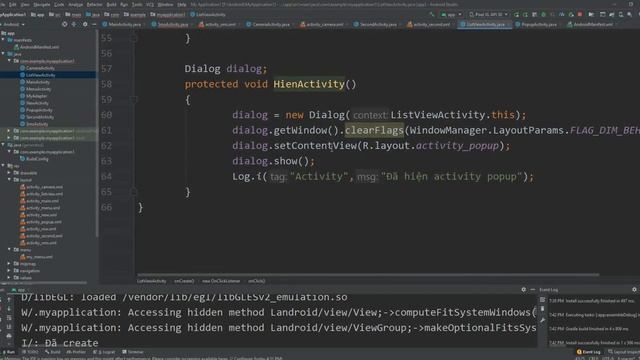
Task: Click the Event Log wrench icon
Action: click(542, 320)
